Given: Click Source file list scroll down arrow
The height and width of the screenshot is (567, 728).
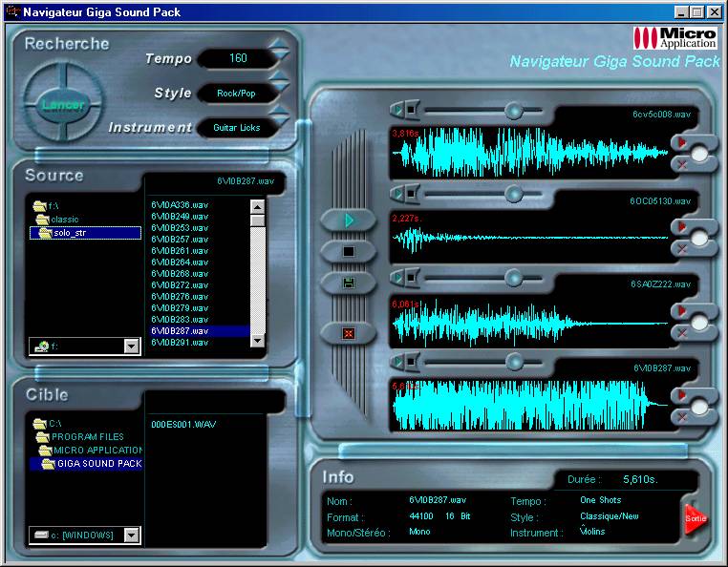Looking at the screenshot, I should click(x=257, y=341).
